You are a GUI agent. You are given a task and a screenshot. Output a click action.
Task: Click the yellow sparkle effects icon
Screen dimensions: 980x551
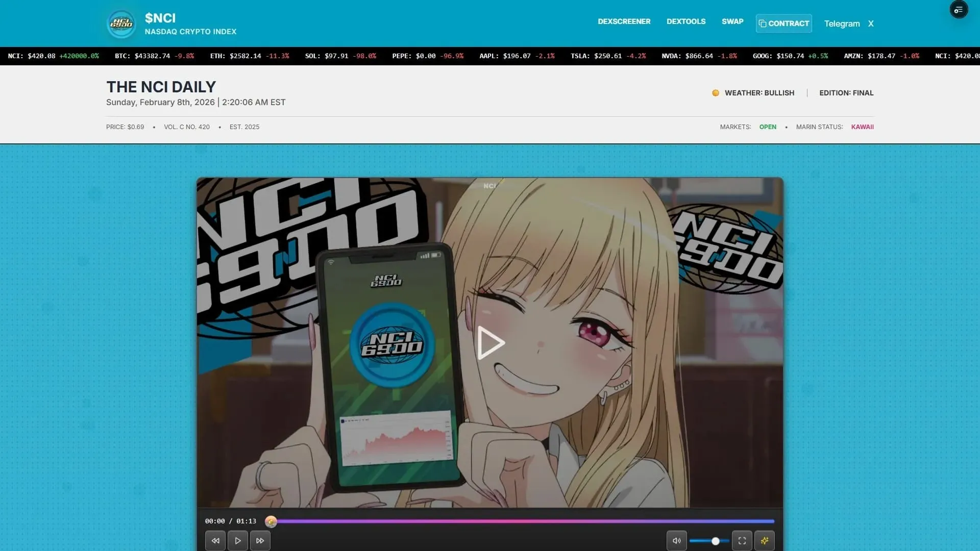click(764, 540)
